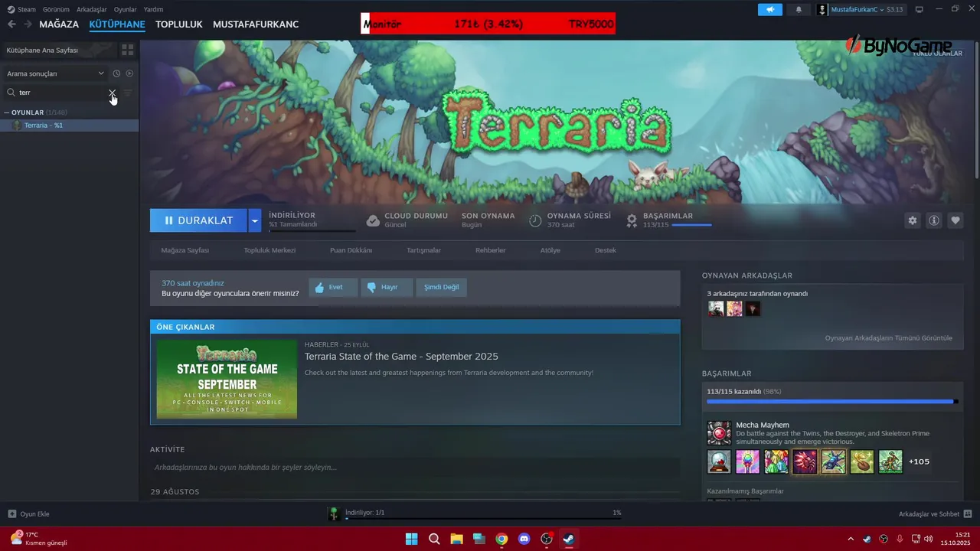Click the activity comment input field
Viewport: 980px width, 551px height.
point(414,468)
